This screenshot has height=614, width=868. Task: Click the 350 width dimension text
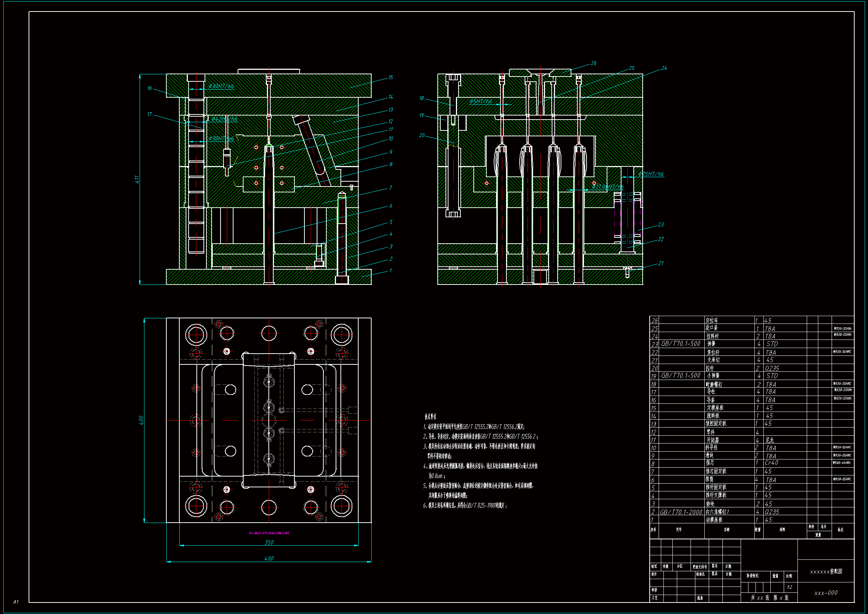pos(269,543)
